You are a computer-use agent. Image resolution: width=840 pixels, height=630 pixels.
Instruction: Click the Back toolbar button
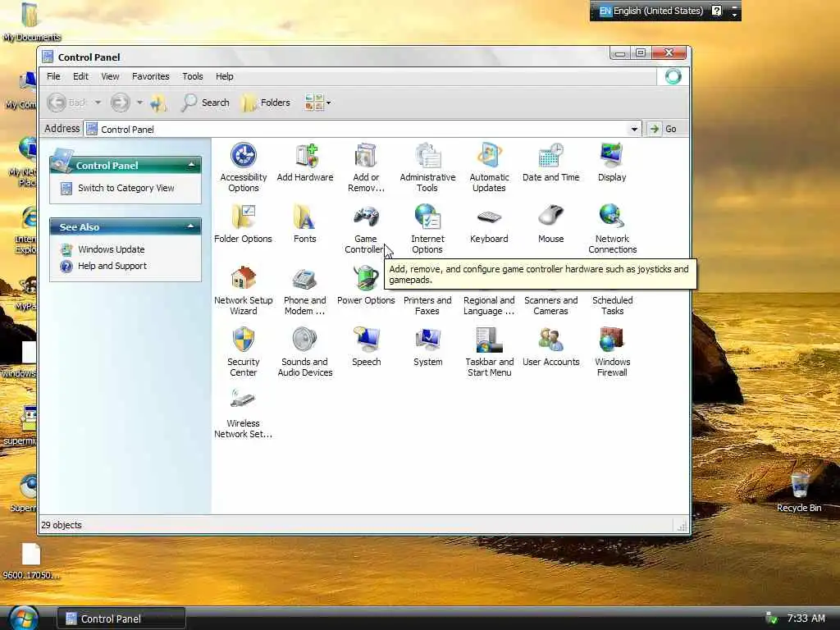[x=67, y=103]
